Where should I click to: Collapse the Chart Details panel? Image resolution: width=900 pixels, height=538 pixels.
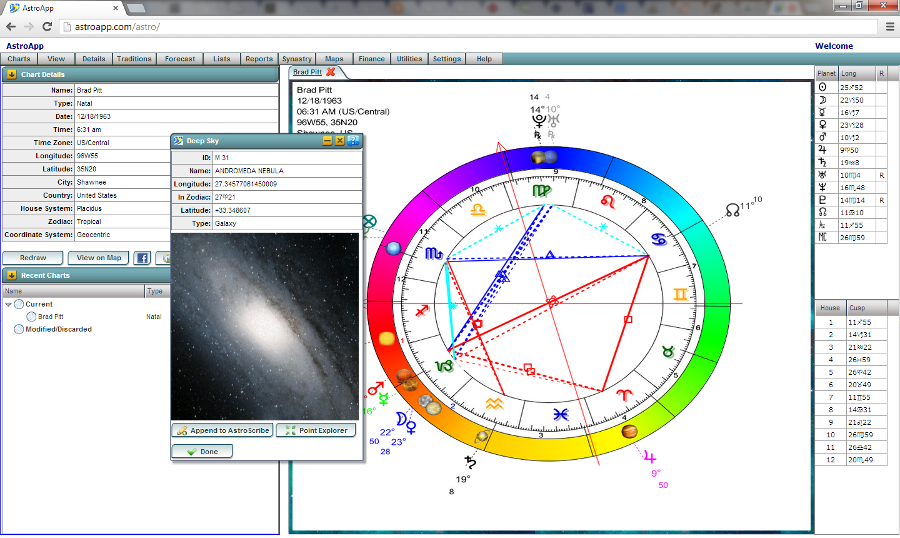pos(11,74)
